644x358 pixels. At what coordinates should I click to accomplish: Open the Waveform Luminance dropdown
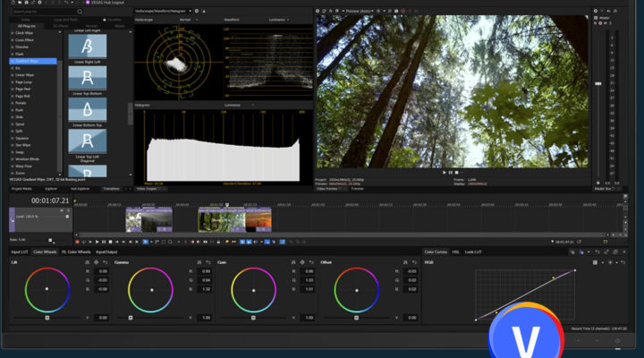[279, 20]
